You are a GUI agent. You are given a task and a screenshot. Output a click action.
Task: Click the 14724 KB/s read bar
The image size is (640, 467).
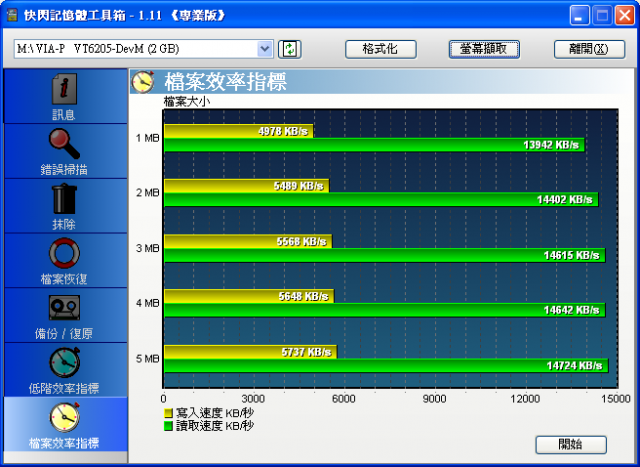click(386, 365)
